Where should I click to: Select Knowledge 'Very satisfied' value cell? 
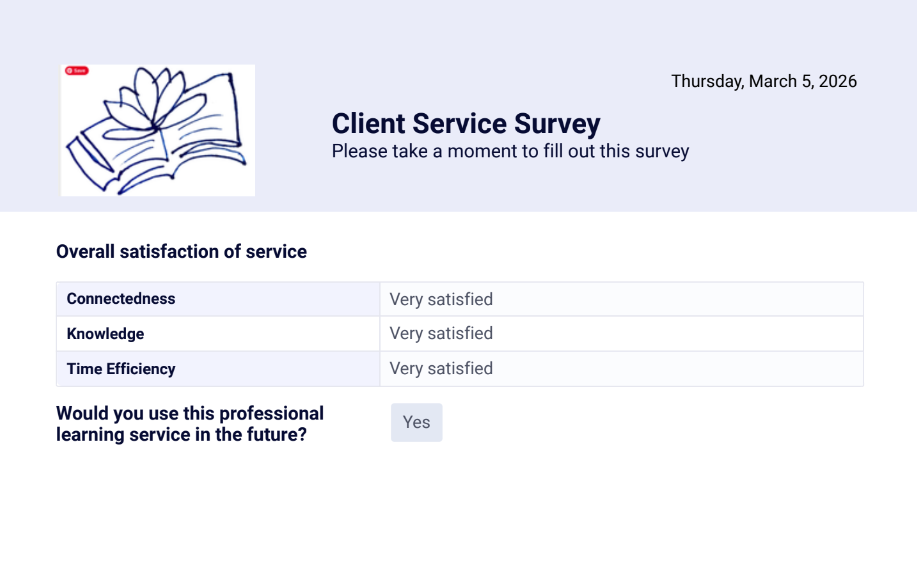click(x=622, y=334)
